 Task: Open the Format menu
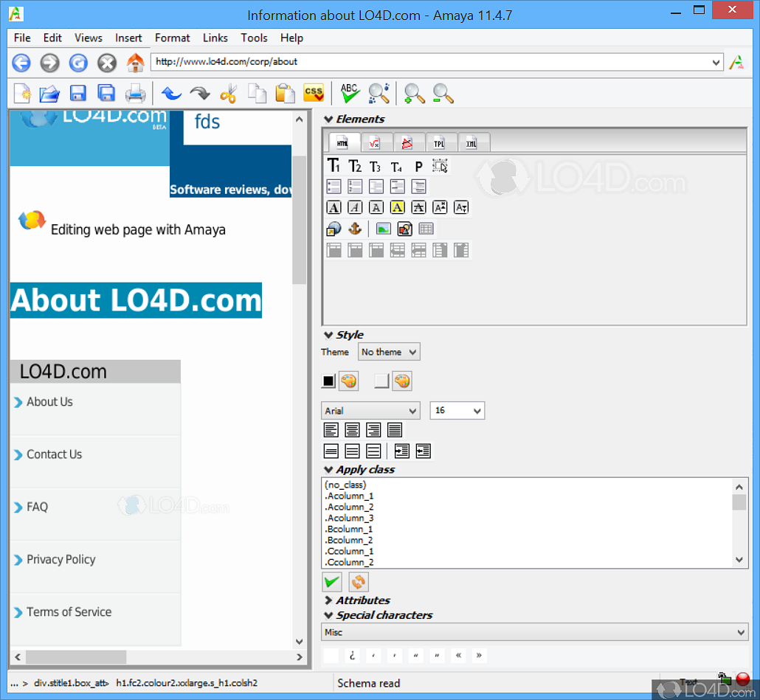click(172, 38)
